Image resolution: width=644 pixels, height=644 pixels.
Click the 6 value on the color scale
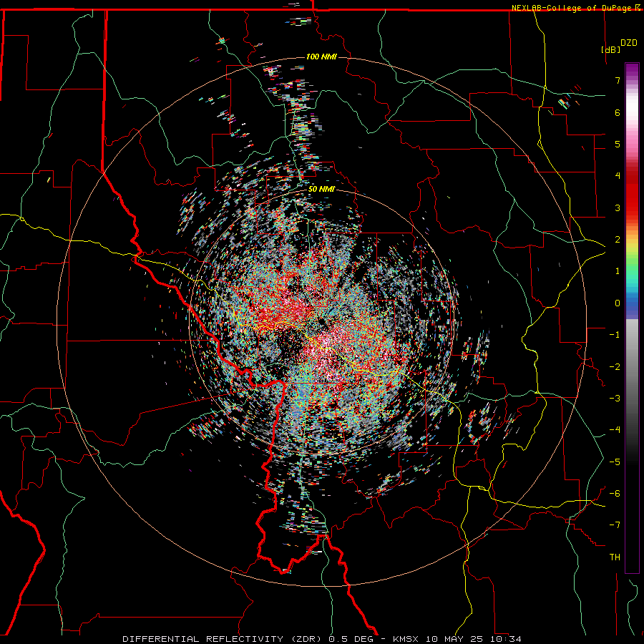[x=618, y=112]
